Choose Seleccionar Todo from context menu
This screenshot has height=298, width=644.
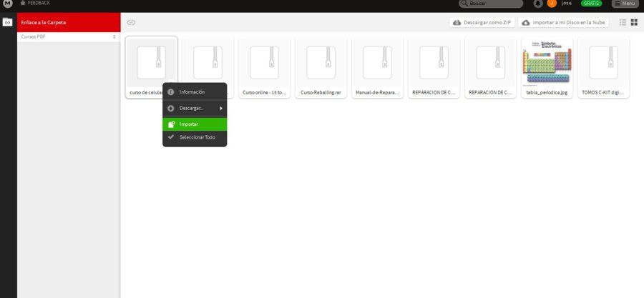tap(195, 137)
